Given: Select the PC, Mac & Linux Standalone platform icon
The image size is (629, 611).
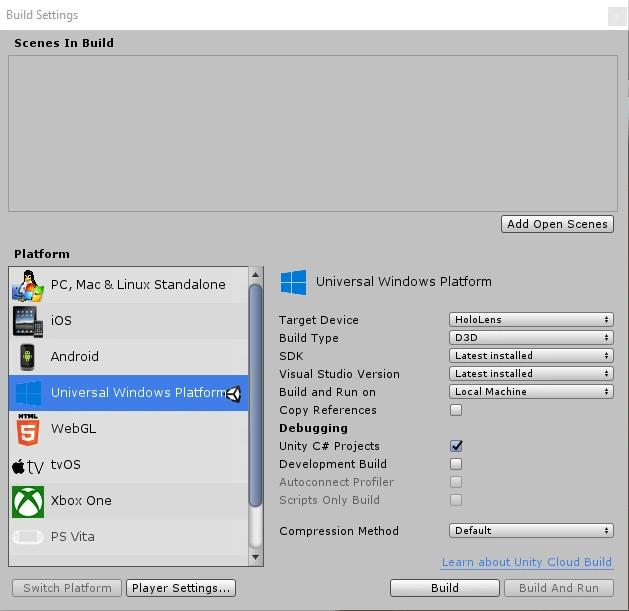Looking at the screenshot, I should [x=28, y=285].
